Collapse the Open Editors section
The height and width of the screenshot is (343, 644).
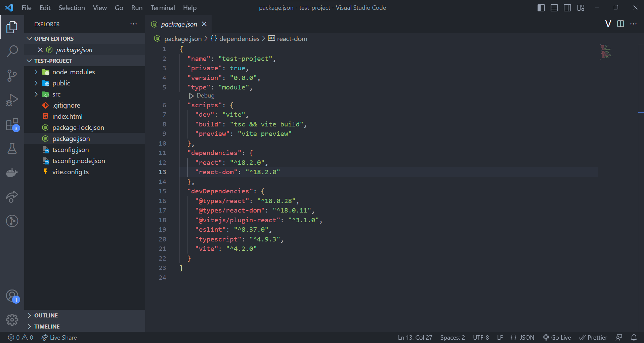[85, 39]
